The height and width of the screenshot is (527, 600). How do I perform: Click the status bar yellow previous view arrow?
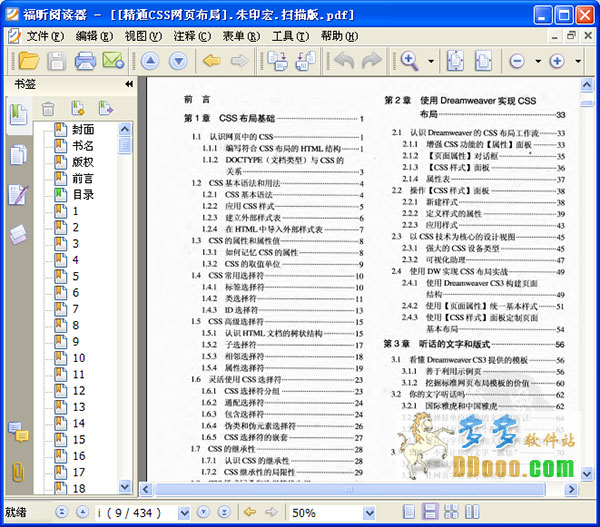coord(250,512)
